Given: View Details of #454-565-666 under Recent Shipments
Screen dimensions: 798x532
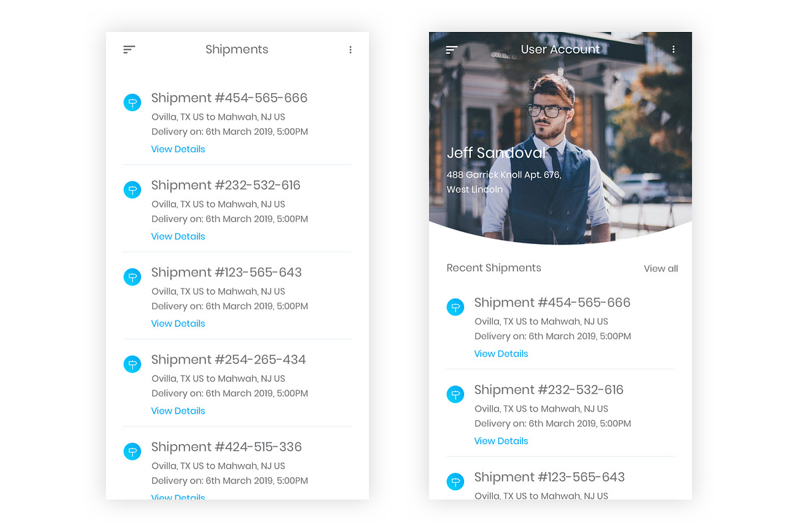Looking at the screenshot, I should tap(501, 353).
